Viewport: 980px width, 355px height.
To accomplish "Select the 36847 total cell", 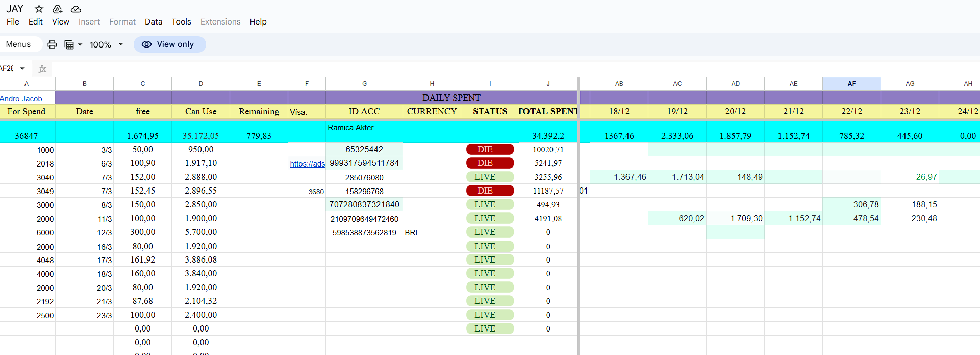I will tap(27, 132).
